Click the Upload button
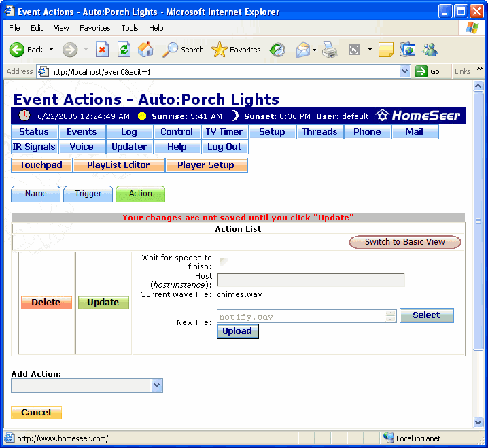 tap(237, 331)
